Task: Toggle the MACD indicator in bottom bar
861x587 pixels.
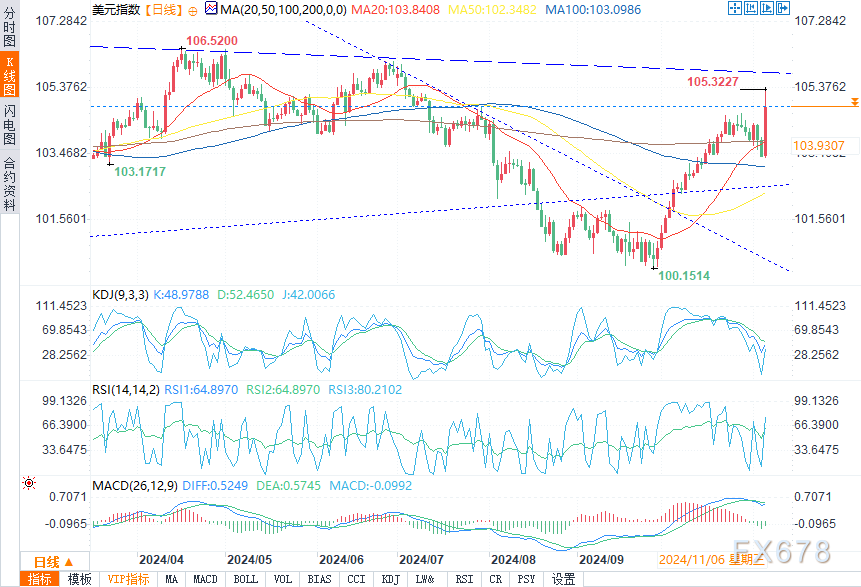Action: (205, 579)
